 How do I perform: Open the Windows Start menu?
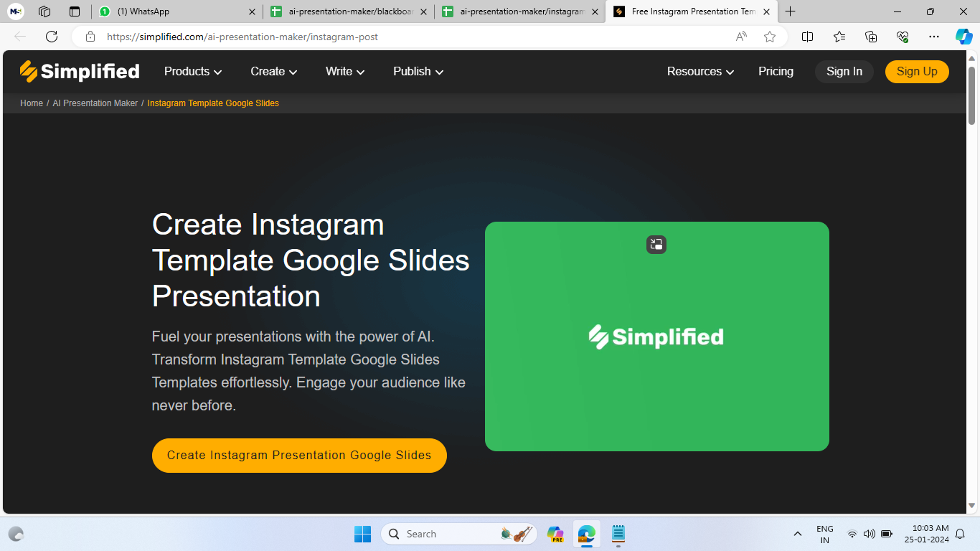pos(362,534)
